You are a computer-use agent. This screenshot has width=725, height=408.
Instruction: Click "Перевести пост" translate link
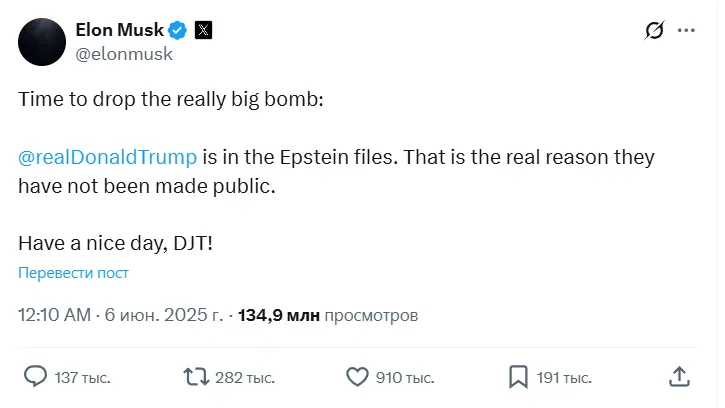pyautogui.click(x=73, y=273)
